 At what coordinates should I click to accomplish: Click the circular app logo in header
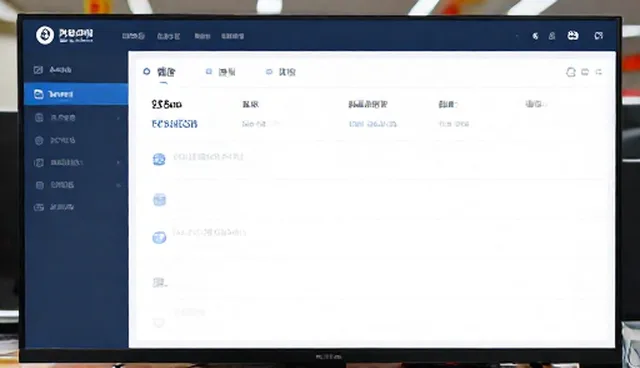(x=45, y=35)
